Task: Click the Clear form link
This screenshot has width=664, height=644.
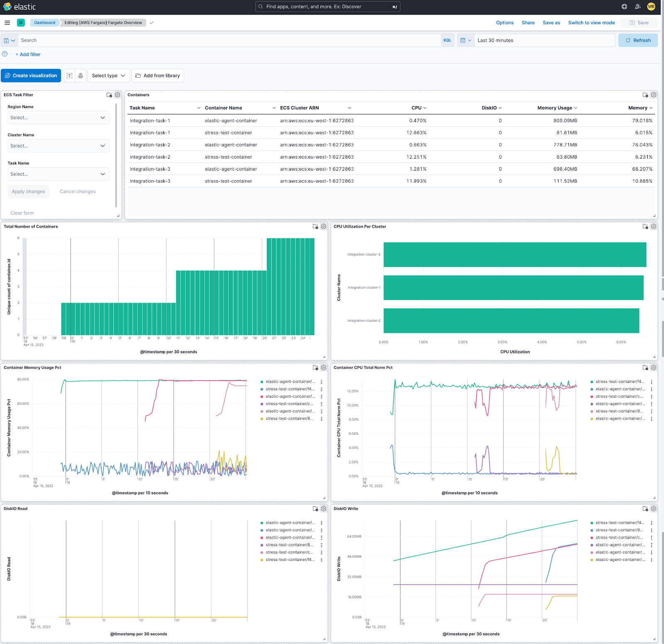Action: (x=22, y=213)
